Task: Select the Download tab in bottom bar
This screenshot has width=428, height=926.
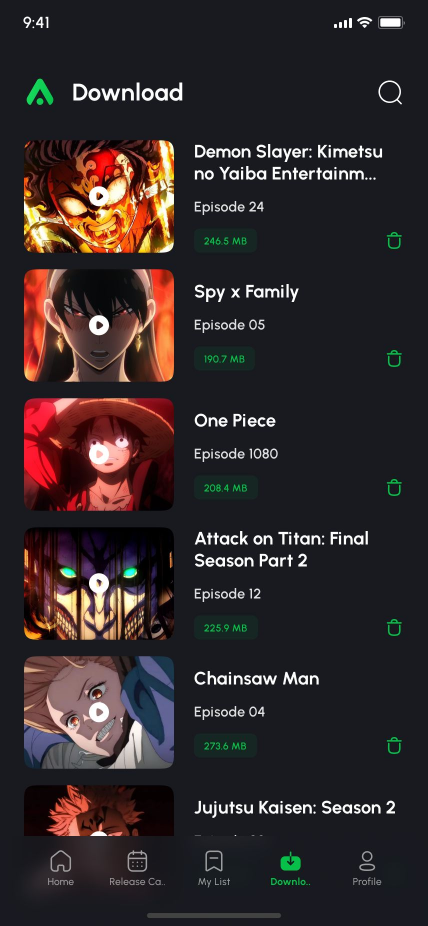Action: (x=290, y=868)
